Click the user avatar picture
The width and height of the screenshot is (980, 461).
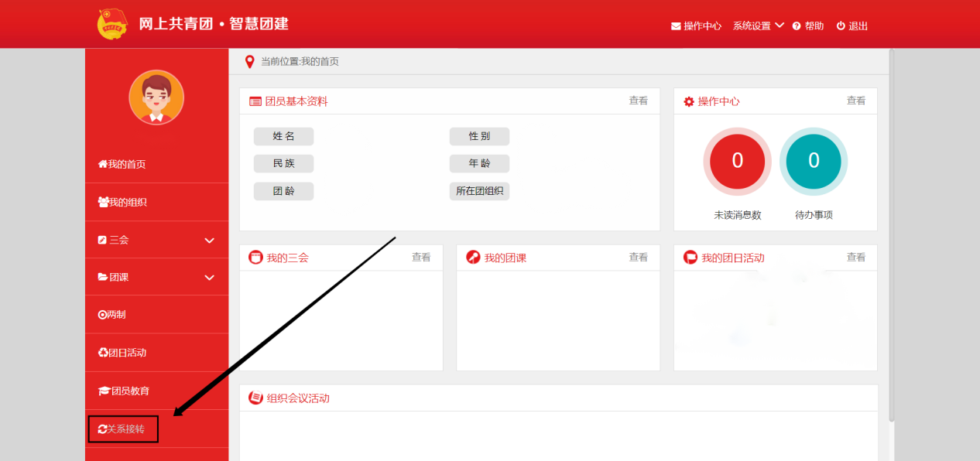156,97
